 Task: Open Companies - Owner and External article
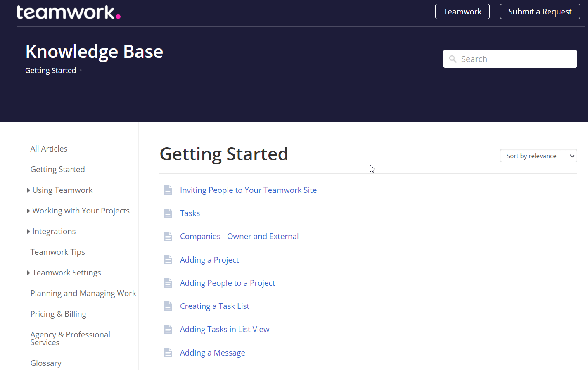coord(239,236)
